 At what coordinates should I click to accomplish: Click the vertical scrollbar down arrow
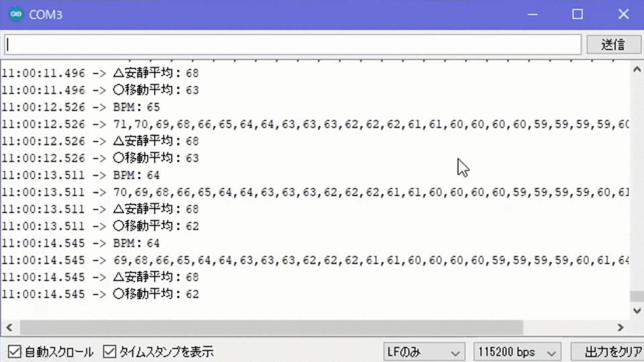pos(637,311)
